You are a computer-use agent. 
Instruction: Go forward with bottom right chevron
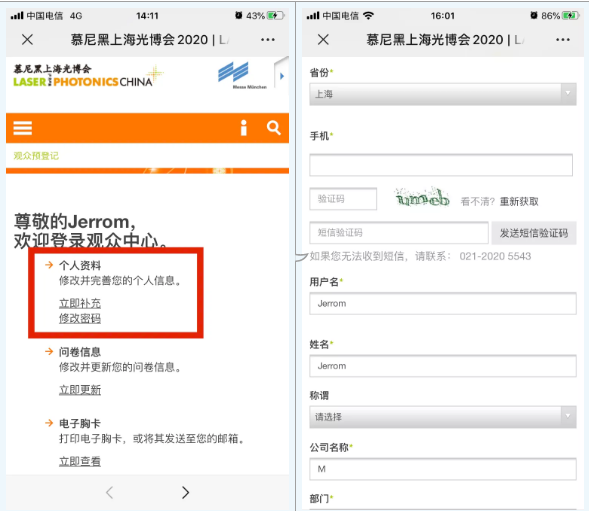click(x=186, y=492)
